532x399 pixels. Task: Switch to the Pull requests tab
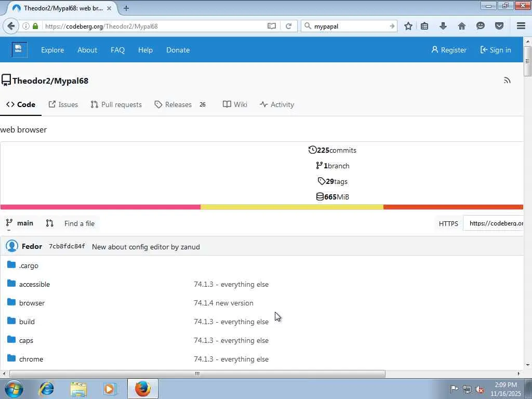pyautogui.click(x=116, y=104)
